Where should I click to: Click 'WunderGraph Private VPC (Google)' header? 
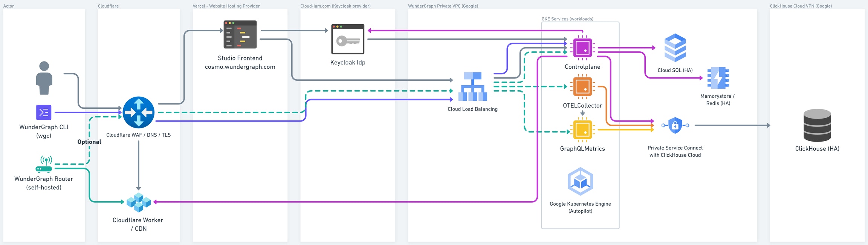443,6
